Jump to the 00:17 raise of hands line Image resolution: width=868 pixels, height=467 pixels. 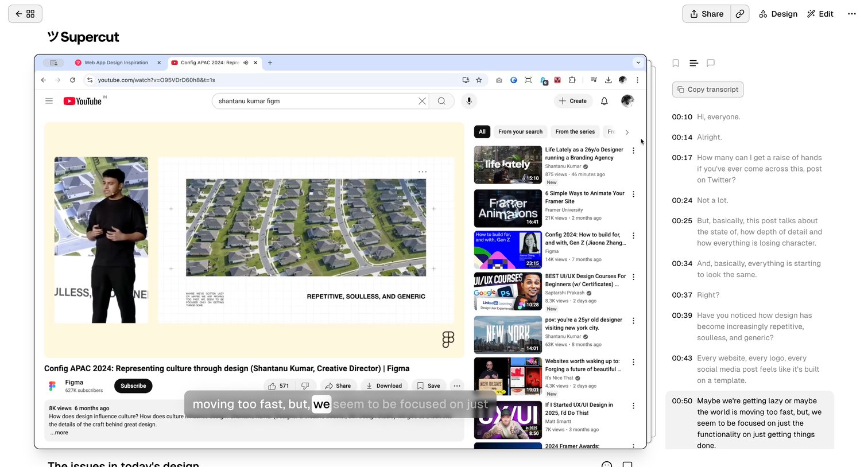[x=750, y=169]
